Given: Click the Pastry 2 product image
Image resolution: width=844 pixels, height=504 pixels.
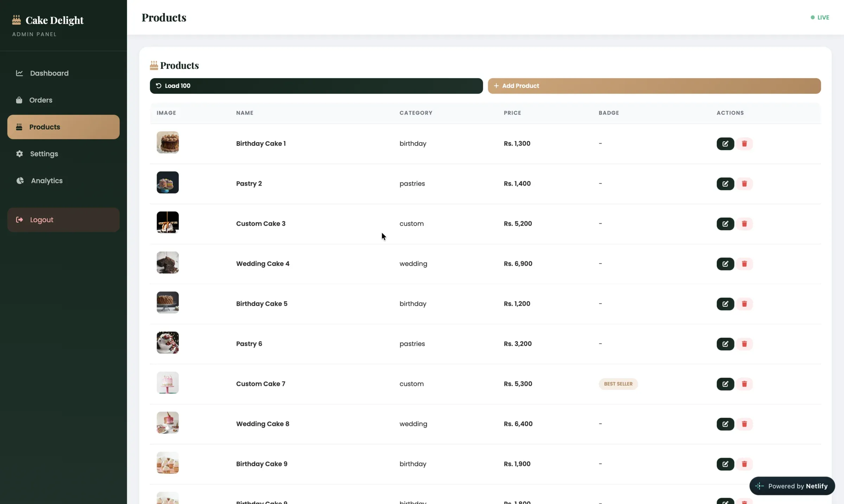Looking at the screenshot, I should pos(168,183).
